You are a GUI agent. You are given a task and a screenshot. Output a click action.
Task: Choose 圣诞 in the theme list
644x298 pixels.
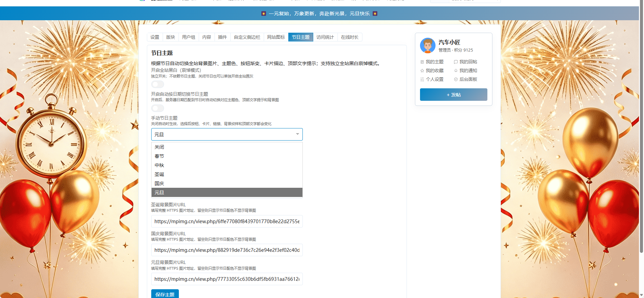[227, 174]
